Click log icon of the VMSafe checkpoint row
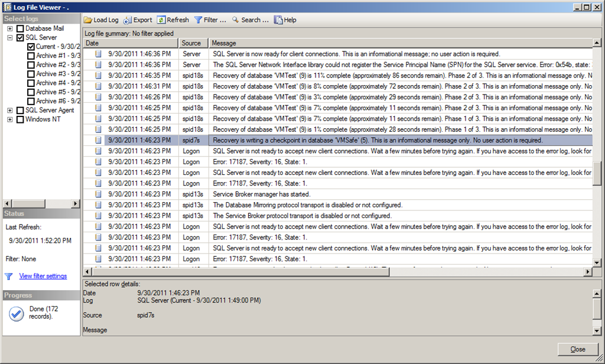The image size is (605, 364). coord(99,140)
